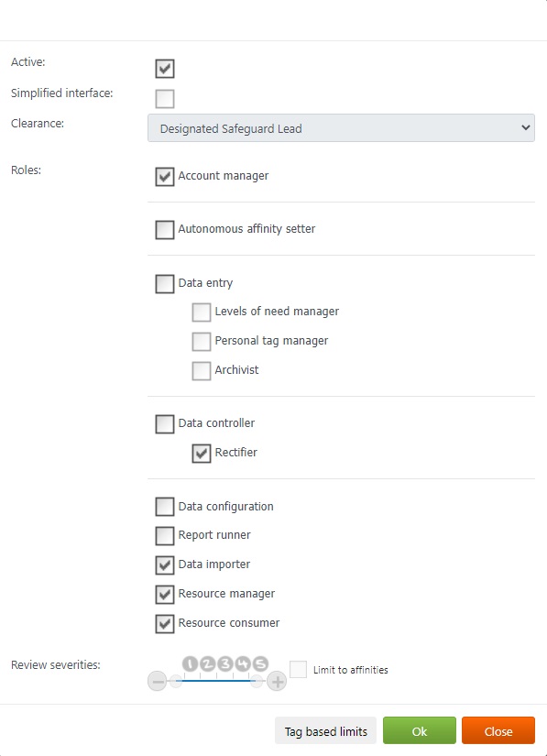The height and width of the screenshot is (756, 547).
Task: Open the Clearance dropdown
Action: pyautogui.click(x=341, y=128)
